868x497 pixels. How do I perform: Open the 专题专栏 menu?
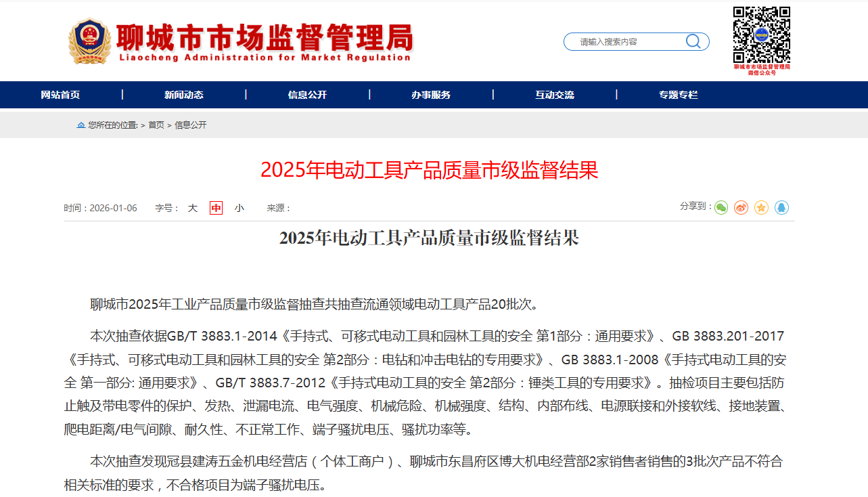[678, 95]
